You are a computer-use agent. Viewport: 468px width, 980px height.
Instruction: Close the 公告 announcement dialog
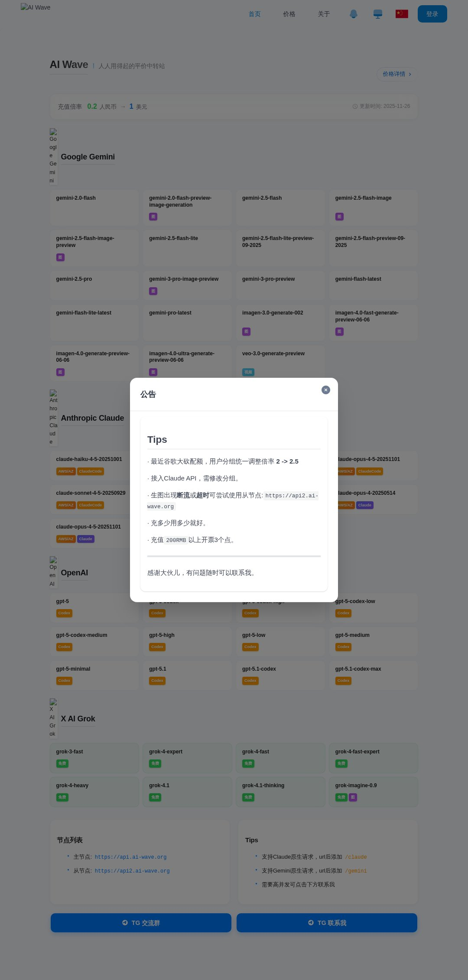(x=326, y=390)
